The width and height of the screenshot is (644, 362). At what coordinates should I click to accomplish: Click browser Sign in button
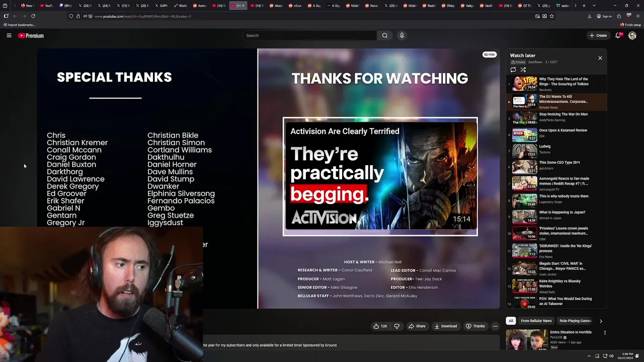604,16
